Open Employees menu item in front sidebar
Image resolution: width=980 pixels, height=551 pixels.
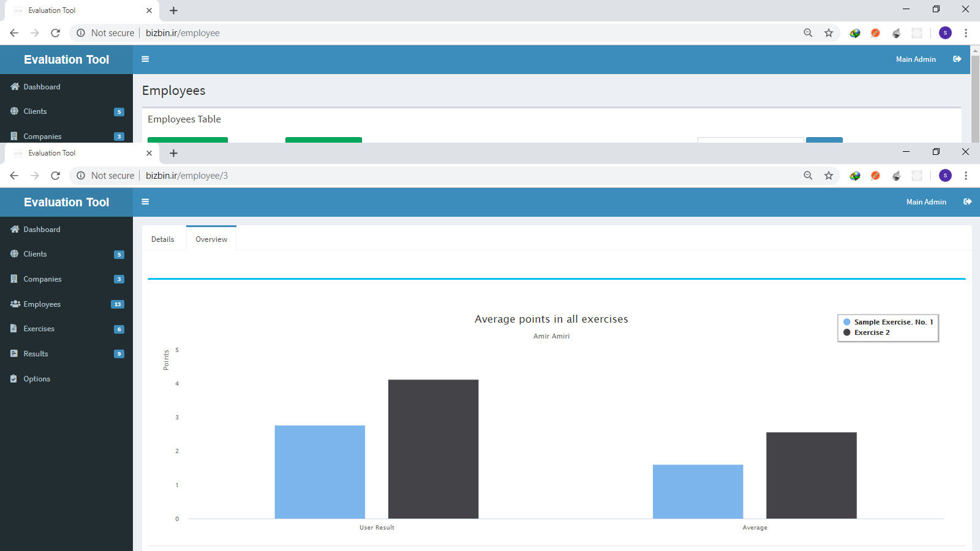tap(66, 304)
